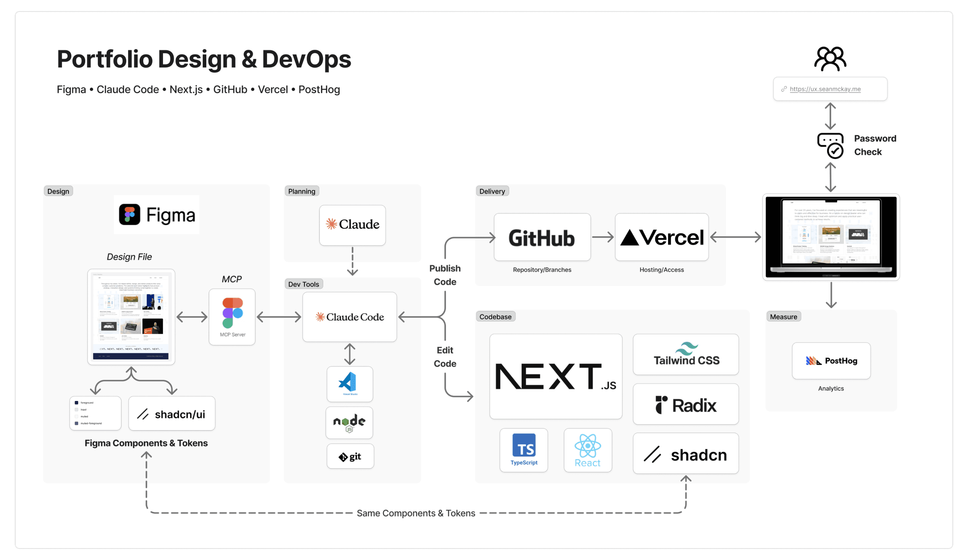Click the Figma logo in Design section
Image resolution: width=968 pixels, height=560 pixels.
click(x=157, y=215)
